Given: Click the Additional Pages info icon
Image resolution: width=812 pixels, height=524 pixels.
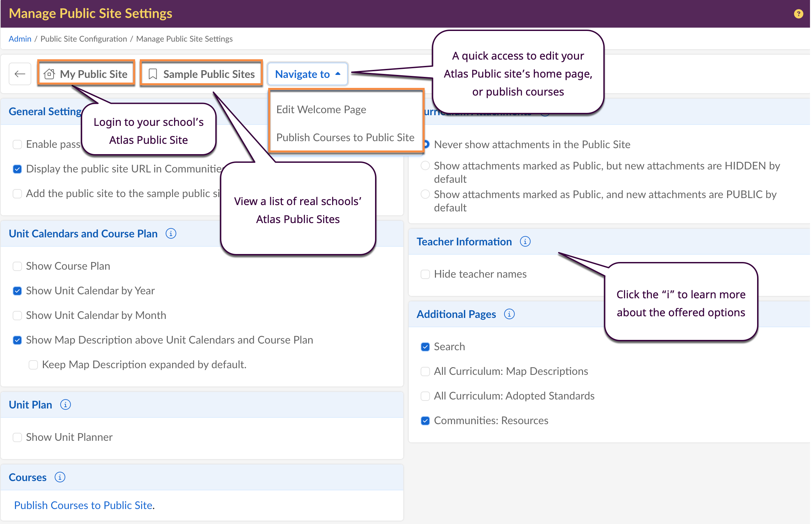Looking at the screenshot, I should coord(509,314).
